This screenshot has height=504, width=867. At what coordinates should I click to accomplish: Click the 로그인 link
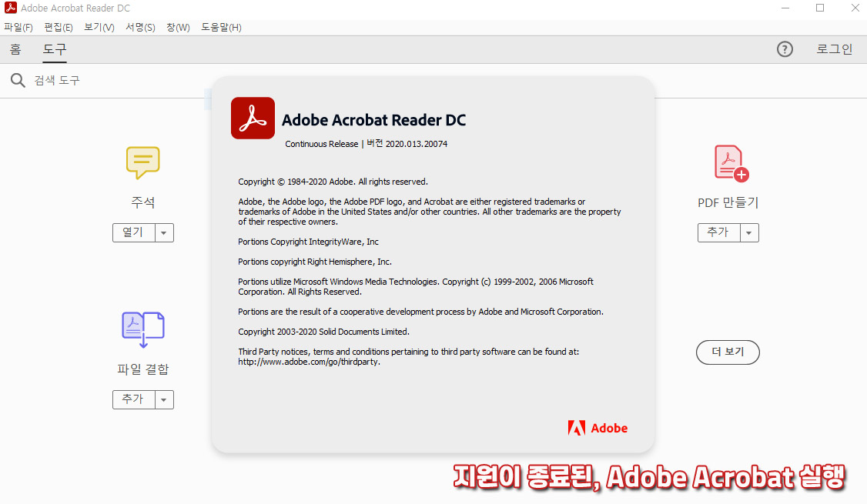click(x=835, y=49)
